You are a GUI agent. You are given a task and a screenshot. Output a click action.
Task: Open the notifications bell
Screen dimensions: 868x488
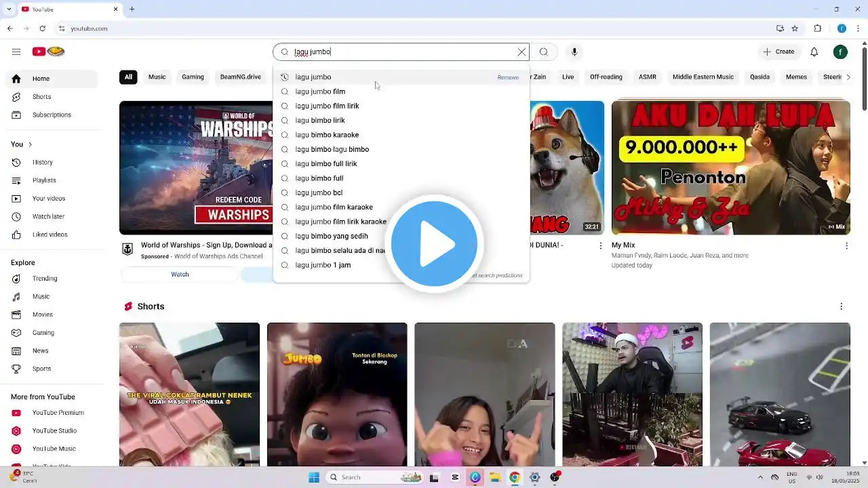pos(814,52)
